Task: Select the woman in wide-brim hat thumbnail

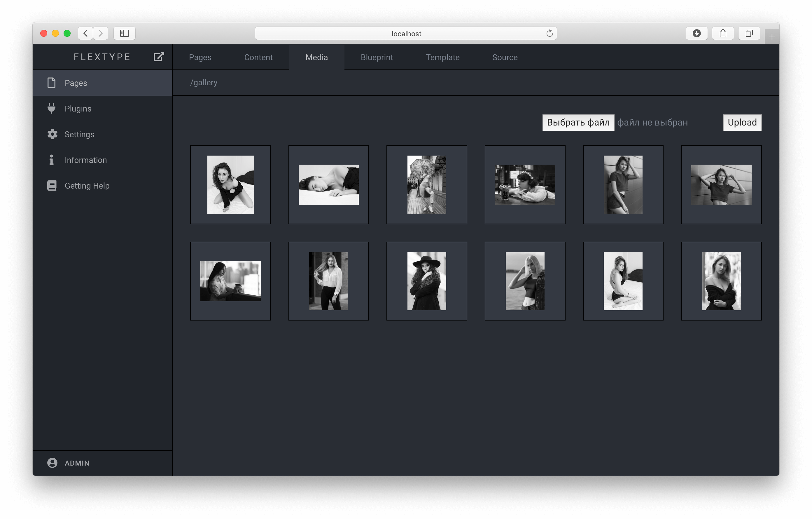Action: [x=426, y=281]
